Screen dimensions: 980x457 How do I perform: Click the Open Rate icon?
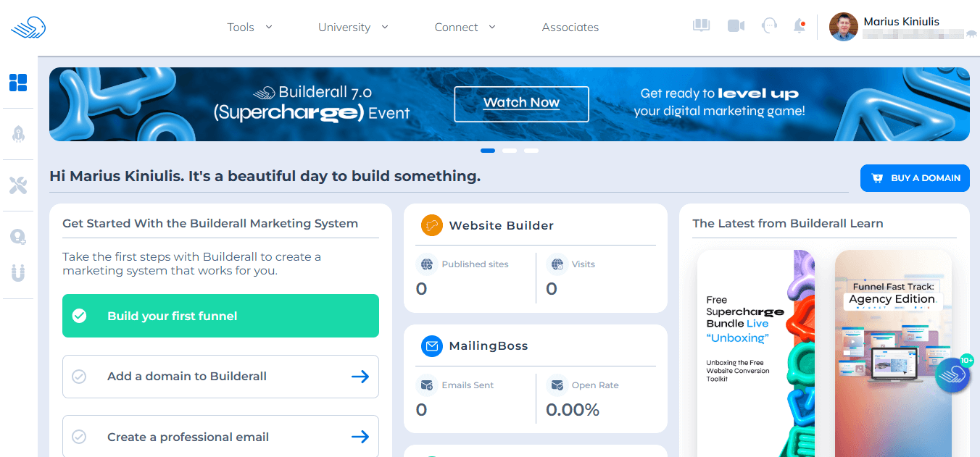tap(557, 385)
